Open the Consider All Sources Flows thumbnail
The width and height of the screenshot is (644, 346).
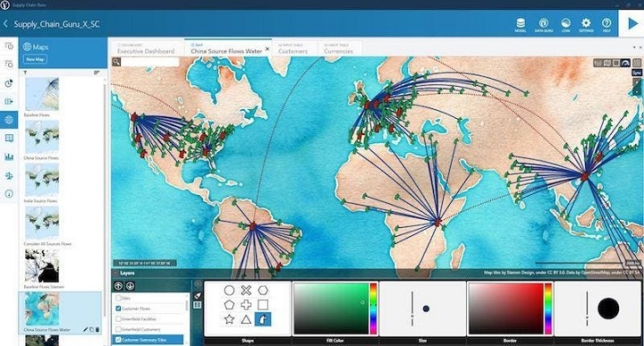pos(41,223)
